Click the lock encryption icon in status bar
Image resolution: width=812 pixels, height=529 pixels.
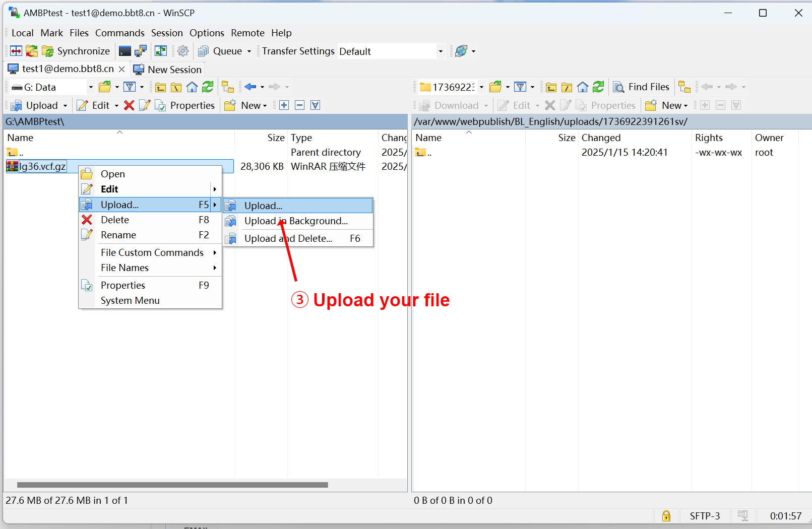click(x=666, y=516)
